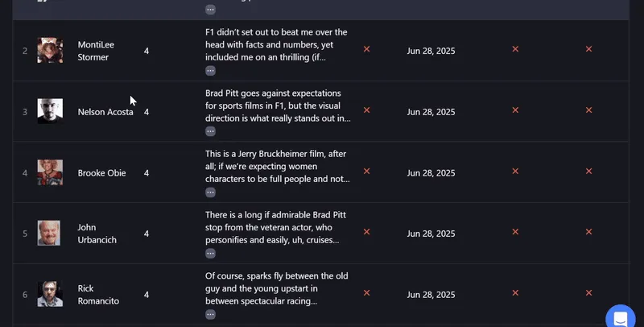Click the rightmost red X in Rick Romancito's row

pos(589,293)
